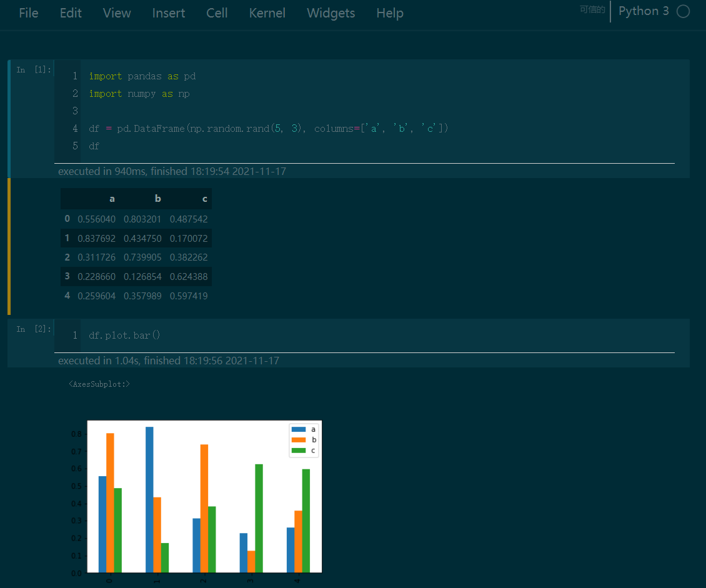Image resolution: width=706 pixels, height=588 pixels.
Task: Click the cell value 0.357989
Action: [x=142, y=296]
